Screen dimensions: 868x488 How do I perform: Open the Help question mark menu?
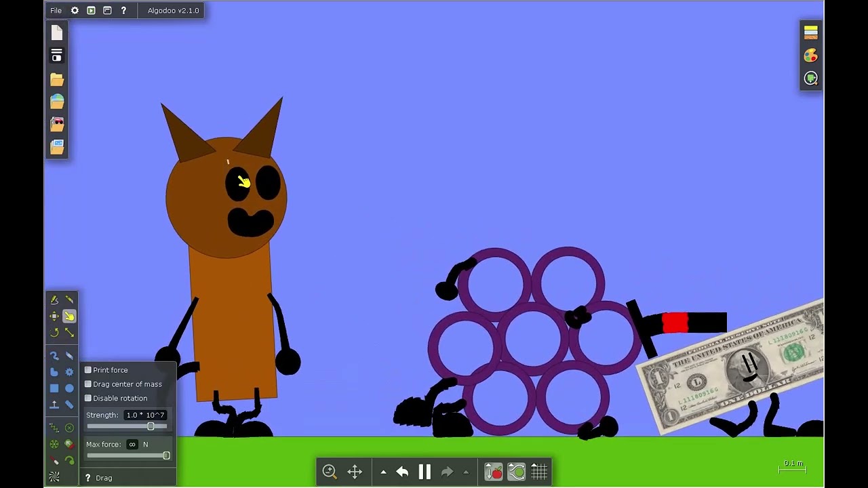123,11
